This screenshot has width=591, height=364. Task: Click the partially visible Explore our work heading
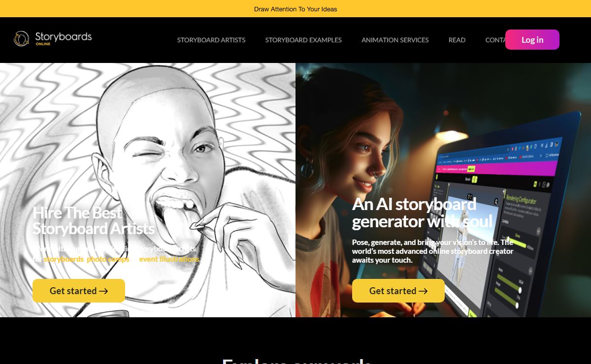pos(295,361)
